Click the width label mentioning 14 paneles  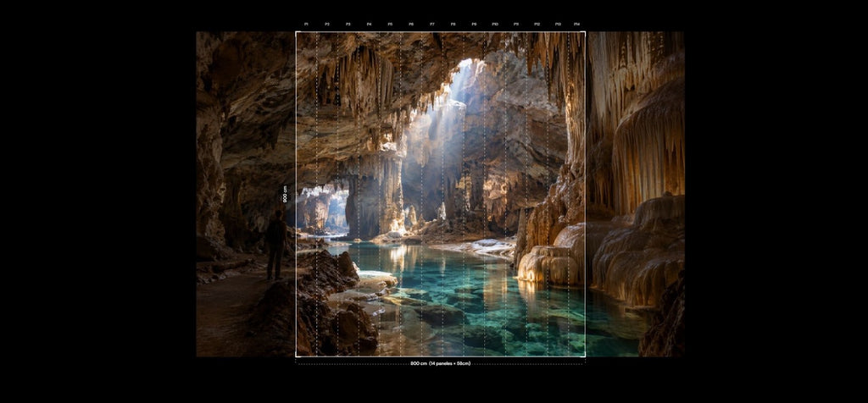(x=441, y=364)
